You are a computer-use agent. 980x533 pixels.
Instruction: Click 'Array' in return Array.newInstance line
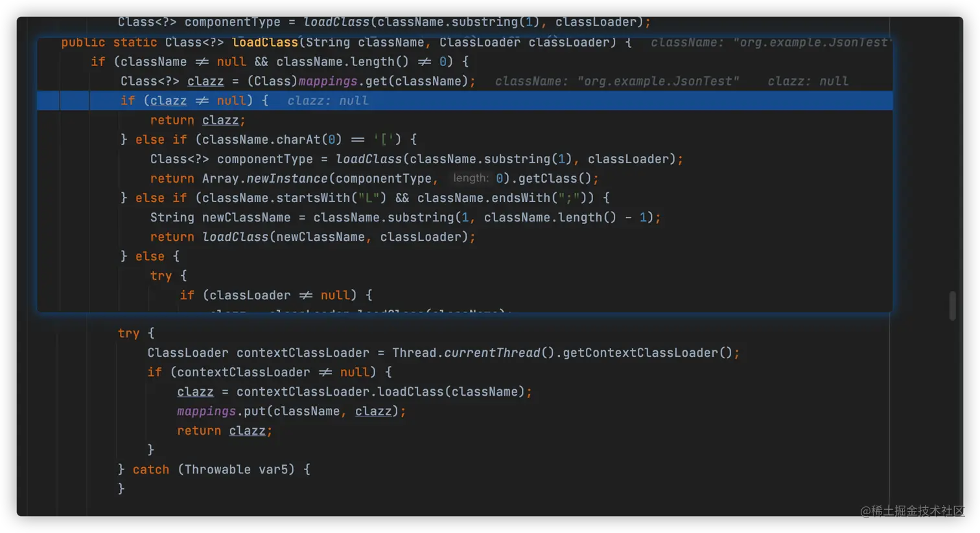(220, 178)
